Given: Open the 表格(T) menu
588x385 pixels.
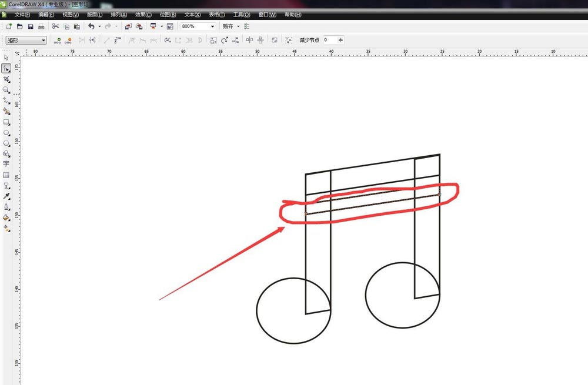Looking at the screenshot, I should pos(217,15).
